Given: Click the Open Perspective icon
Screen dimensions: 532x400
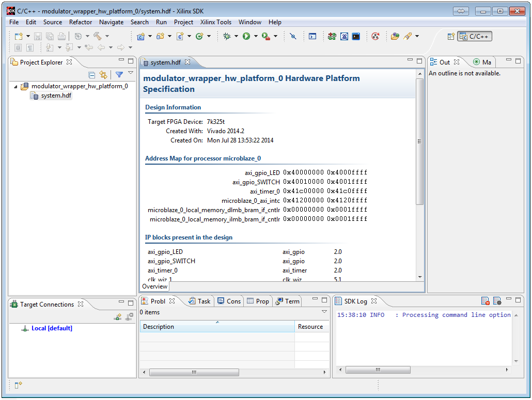Looking at the screenshot, I should pyautogui.click(x=451, y=36).
